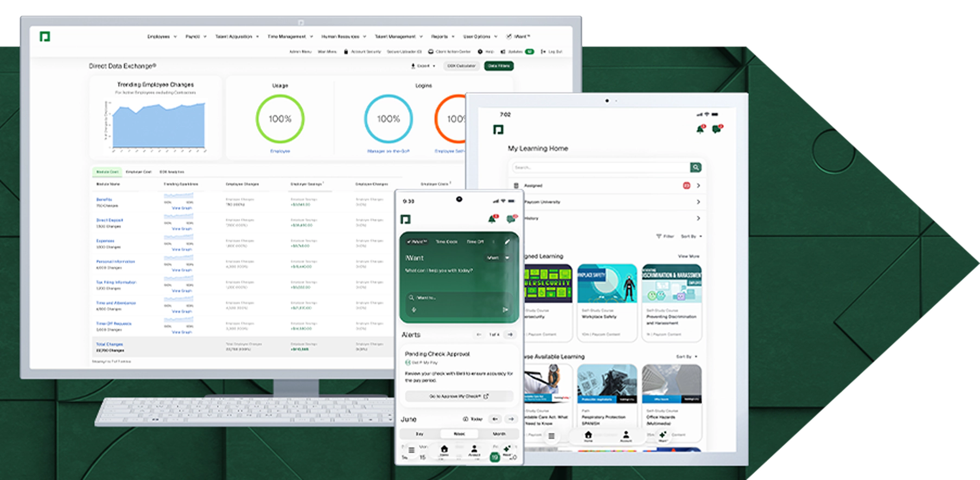This screenshot has height=480, width=980.
Task: Click the calculator button beside Export
Action: click(x=461, y=66)
